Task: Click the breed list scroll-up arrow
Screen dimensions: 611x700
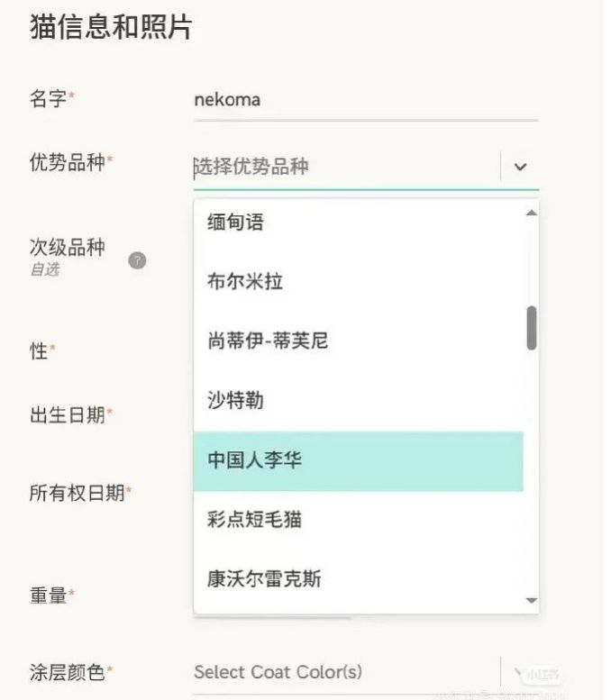Action: [x=531, y=213]
